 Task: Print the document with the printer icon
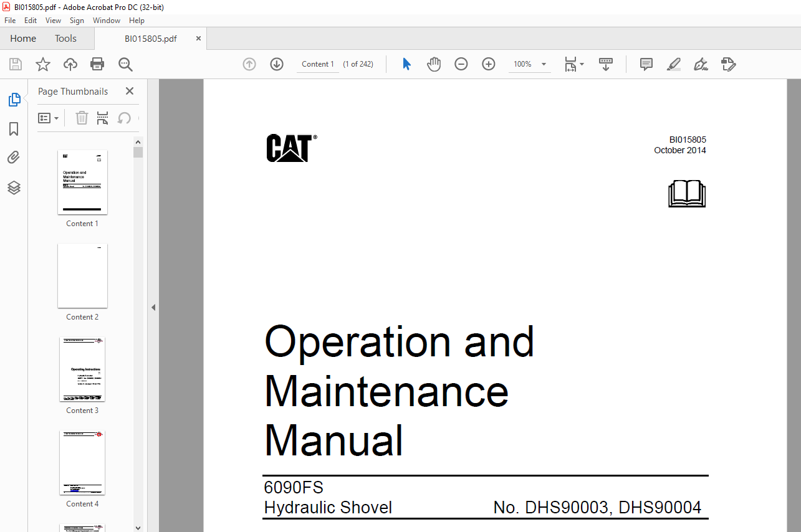(x=97, y=64)
